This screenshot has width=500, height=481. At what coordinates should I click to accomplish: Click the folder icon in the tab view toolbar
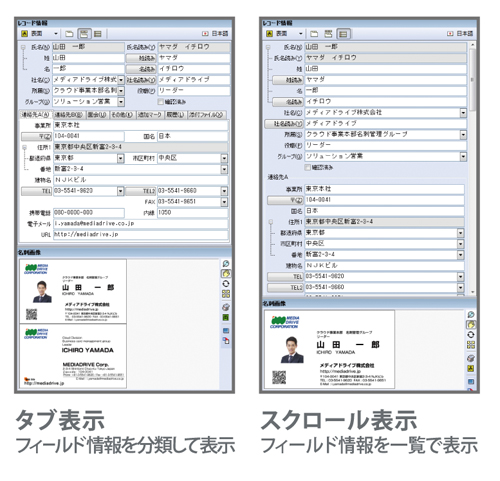pos(69,34)
